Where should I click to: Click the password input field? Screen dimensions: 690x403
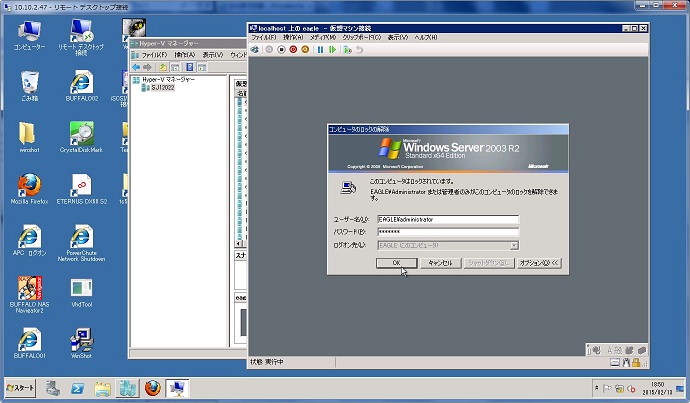pyautogui.click(x=447, y=232)
